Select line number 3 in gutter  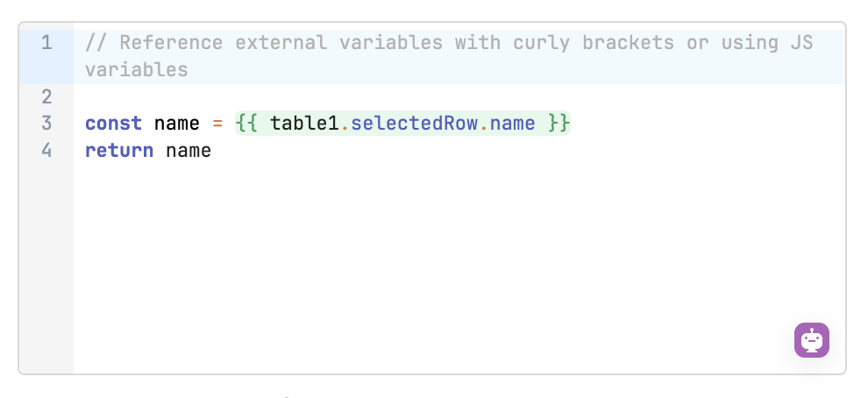click(46, 123)
